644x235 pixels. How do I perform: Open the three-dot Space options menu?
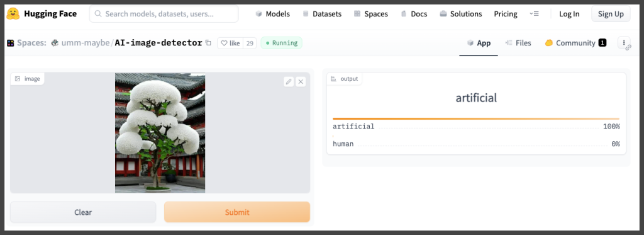(624, 43)
